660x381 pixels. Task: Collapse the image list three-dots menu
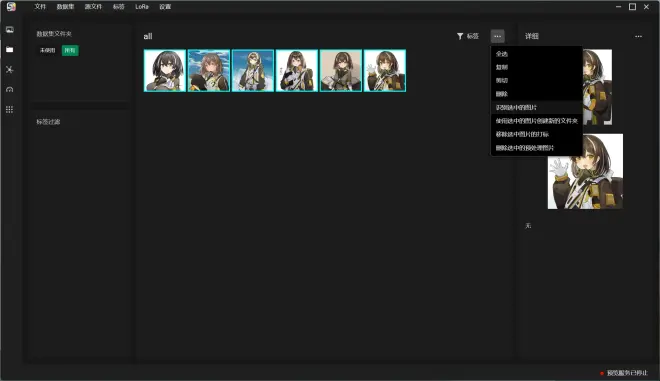pyautogui.click(x=498, y=36)
